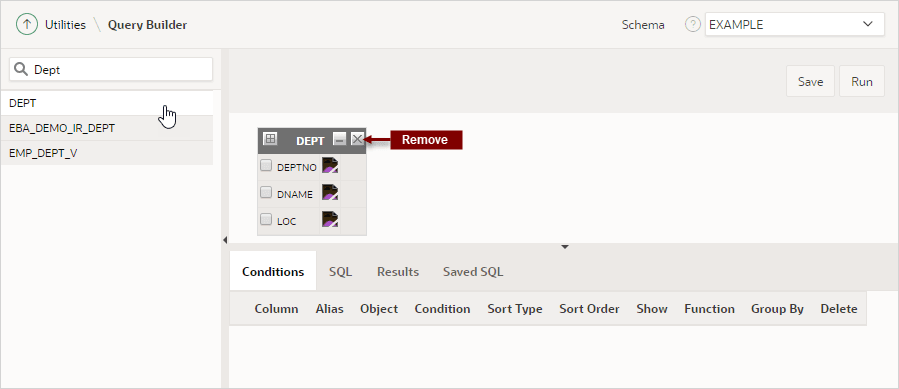899x389 pixels.
Task: Click the DNAME column name
Action: 295,194
